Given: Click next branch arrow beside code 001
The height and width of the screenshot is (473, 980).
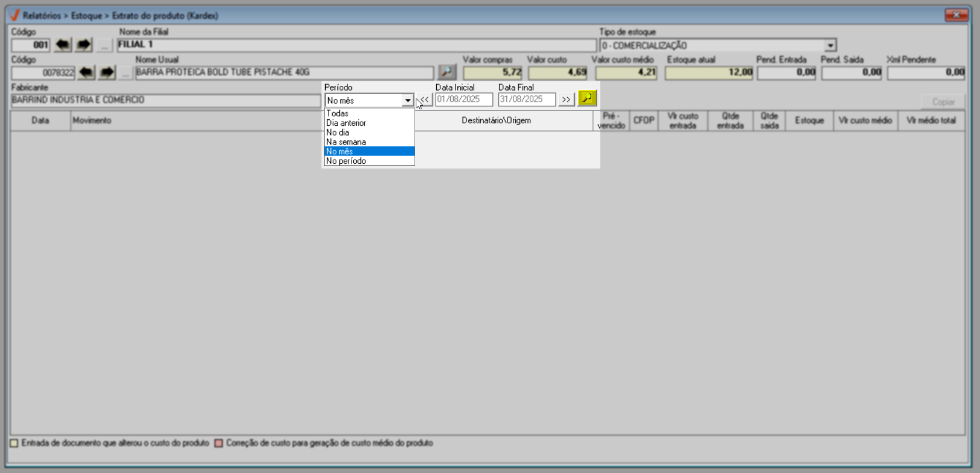Looking at the screenshot, I should coord(84,45).
